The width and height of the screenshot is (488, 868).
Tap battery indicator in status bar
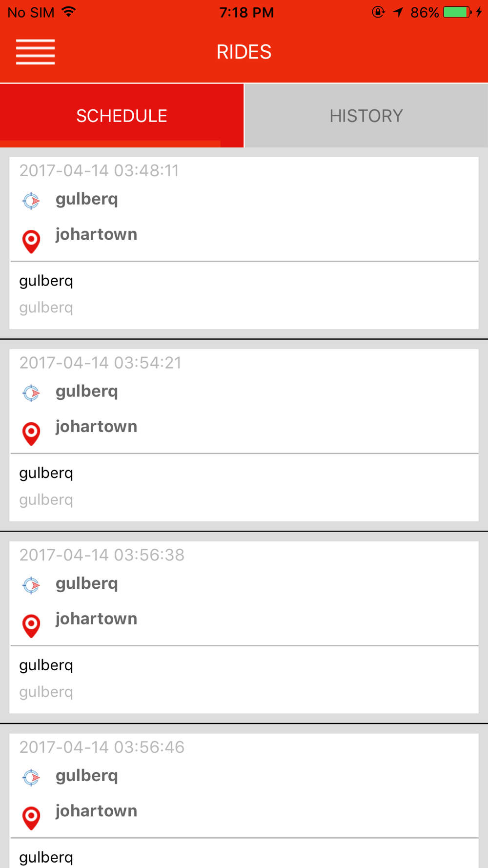[x=456, y=12]
